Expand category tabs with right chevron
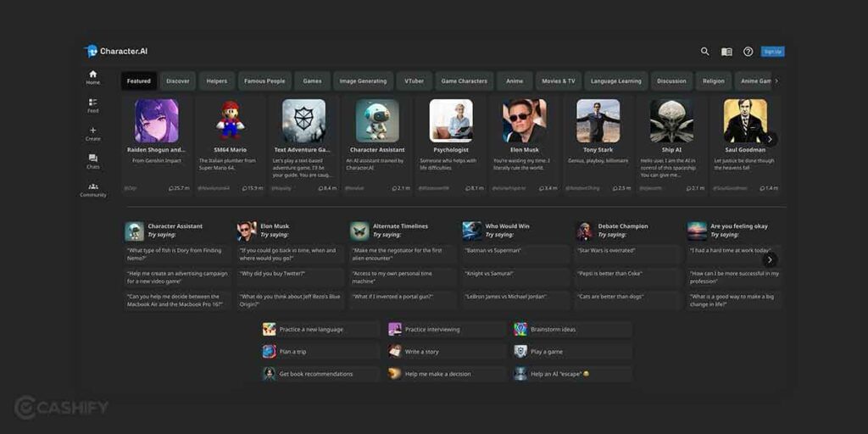This screenshot has width=868, height=434. pos(776,81)
